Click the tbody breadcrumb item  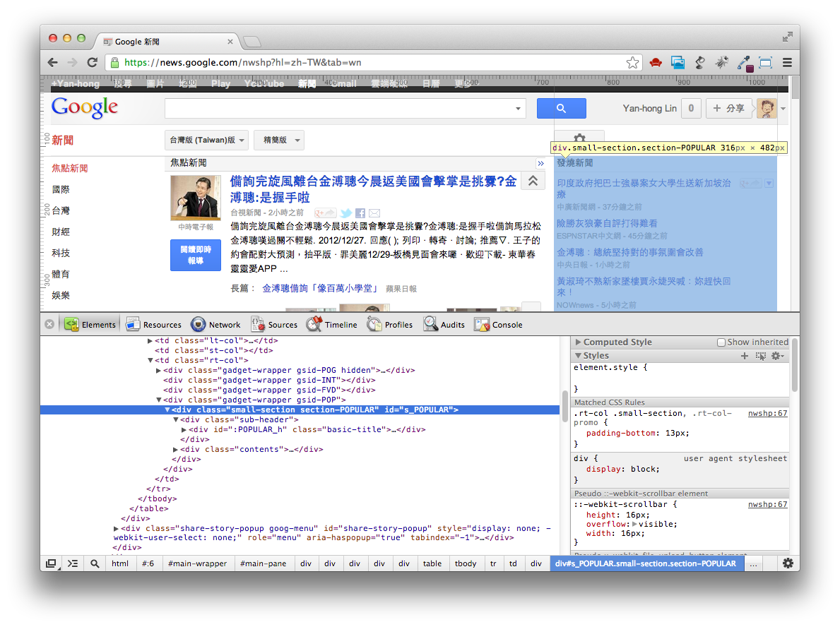tap(466, 563)
